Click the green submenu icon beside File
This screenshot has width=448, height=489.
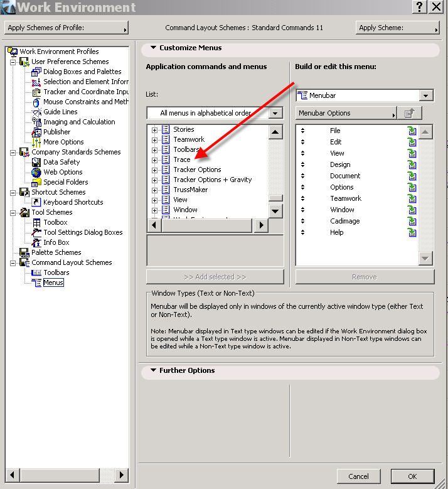[x=412, y=131]
